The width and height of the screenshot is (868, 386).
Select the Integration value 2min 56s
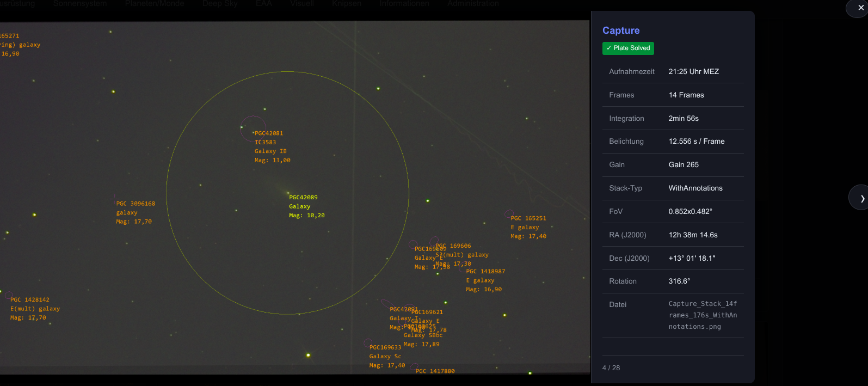(684, 118)
